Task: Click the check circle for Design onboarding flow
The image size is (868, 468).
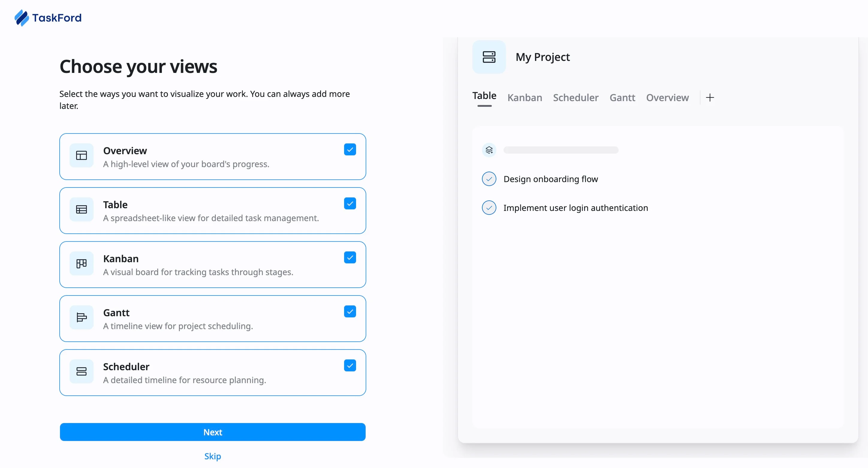Action: click(489, 179)
